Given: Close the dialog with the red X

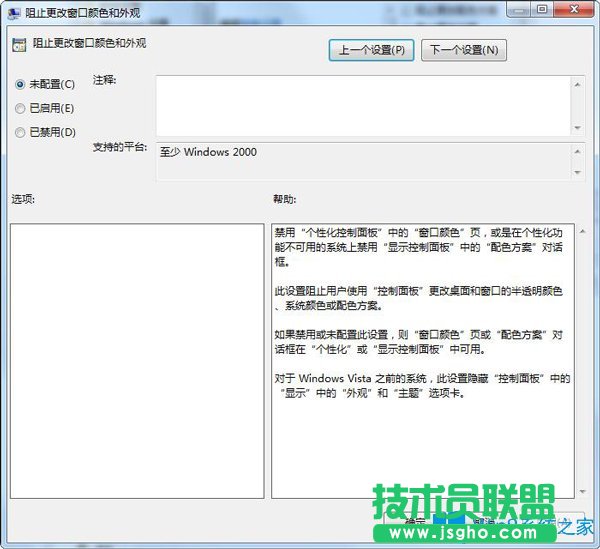Looking at the screenshot, I should click(x=574, y=10).
